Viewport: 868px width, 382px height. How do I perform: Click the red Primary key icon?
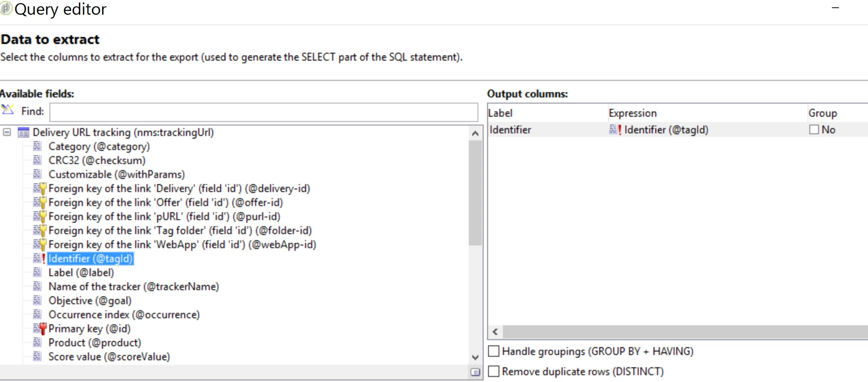pos(40,329)
